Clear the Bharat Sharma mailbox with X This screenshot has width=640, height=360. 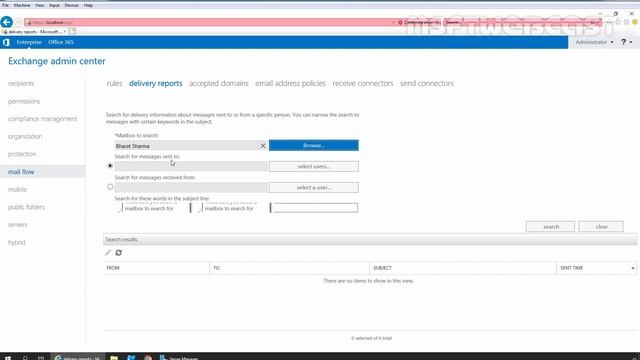(x=263, y=146)
